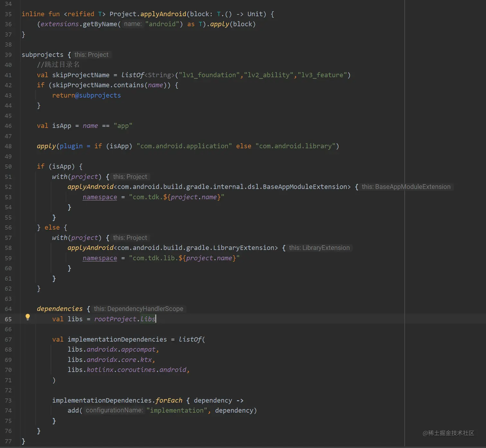Screen dimensions: 486x448
Task: Click 'libs.androidx.appcompat' entry
Action: [112, 350]
